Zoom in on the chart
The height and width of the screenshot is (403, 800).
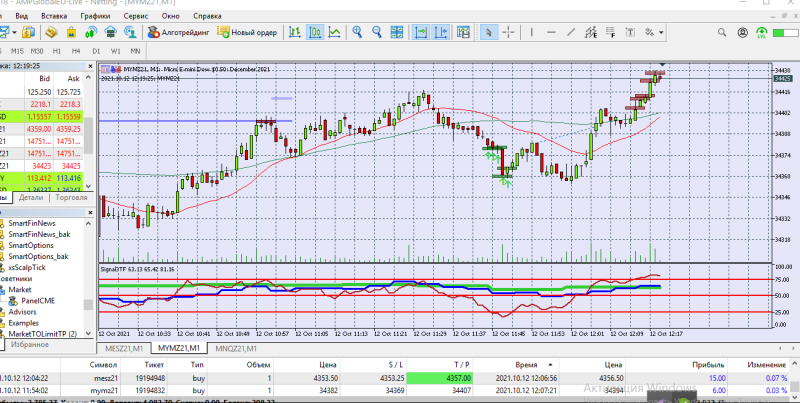coord(359,32)
